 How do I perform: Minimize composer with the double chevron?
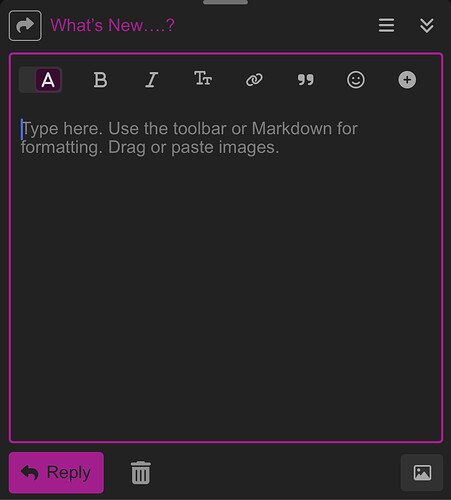pyautogui.click(x=427, y=26)
